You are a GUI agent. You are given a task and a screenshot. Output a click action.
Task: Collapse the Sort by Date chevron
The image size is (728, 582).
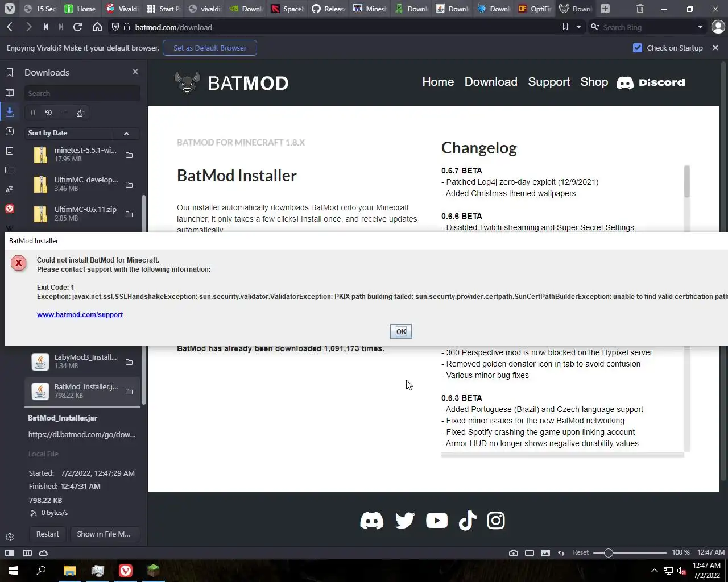126,133
